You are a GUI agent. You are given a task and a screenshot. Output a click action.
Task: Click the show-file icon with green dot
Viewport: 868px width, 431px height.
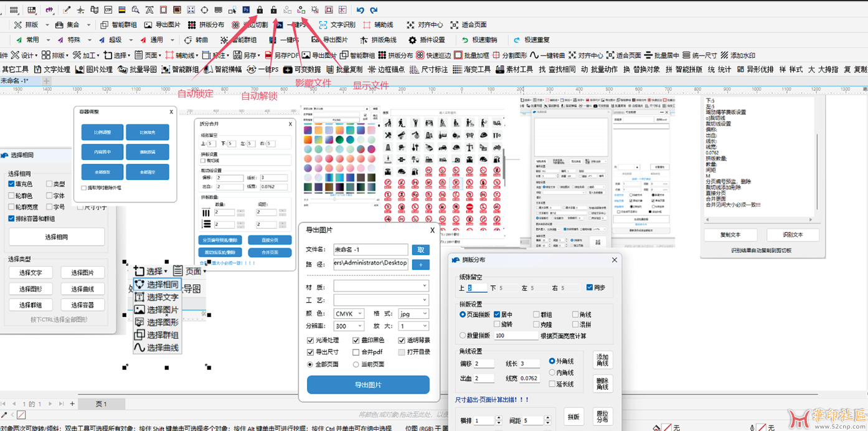(x=301, y=10)
